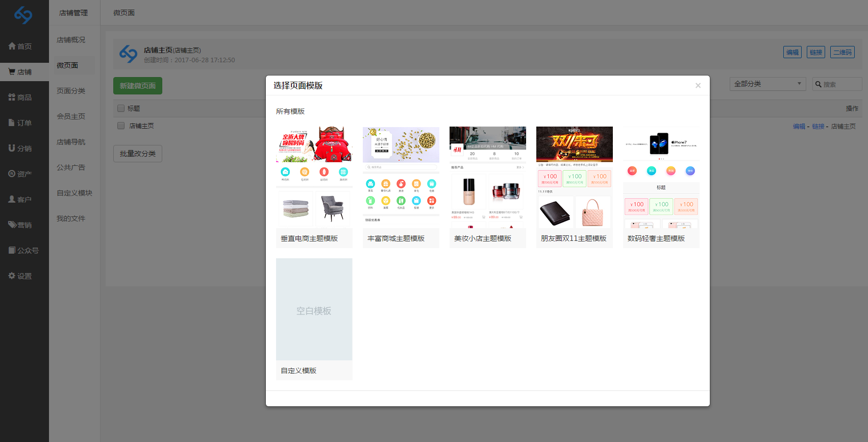This screenshot has height=442, width=868.
Task: Click the 二维码 QR code button
Action: pyautogui.click(x=842, y=52)
